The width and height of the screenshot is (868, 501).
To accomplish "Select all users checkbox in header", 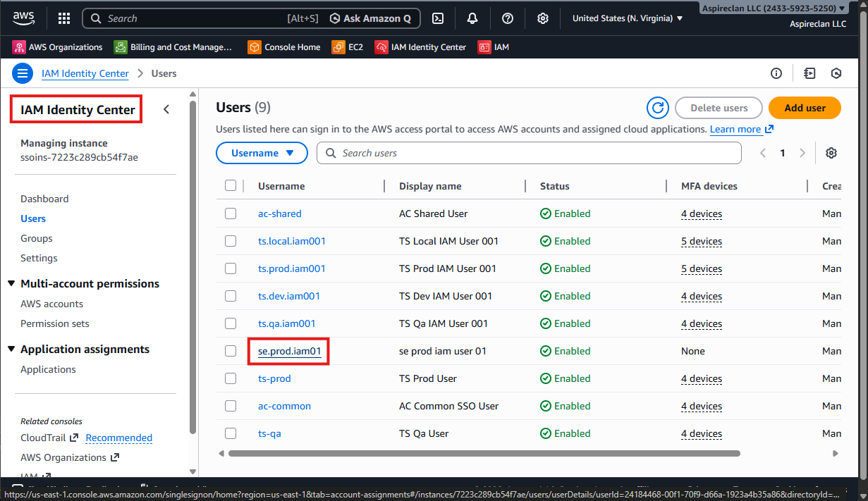I will (231, 185).
